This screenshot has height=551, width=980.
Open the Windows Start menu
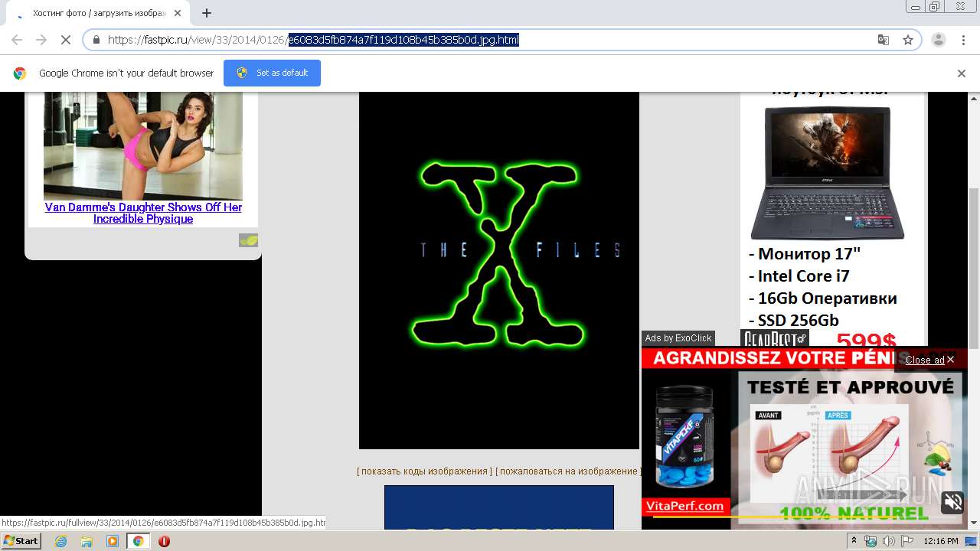click(21, 540)
